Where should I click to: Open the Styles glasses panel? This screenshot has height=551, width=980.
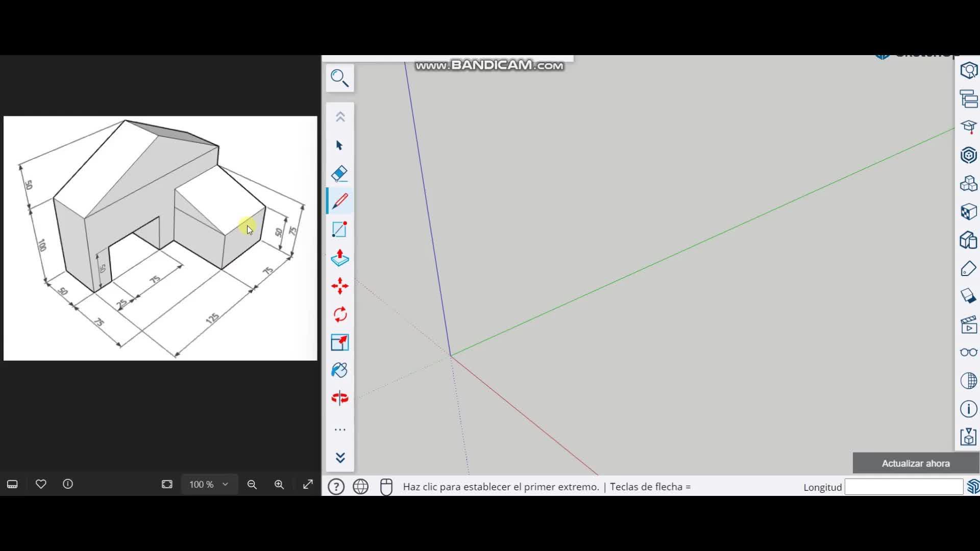click(x=968, y=353)
